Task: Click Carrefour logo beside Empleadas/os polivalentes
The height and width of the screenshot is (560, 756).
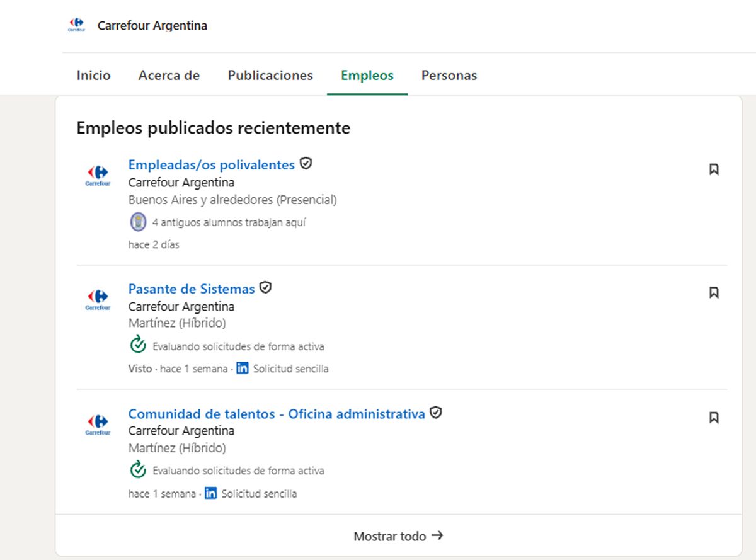Action: tap(98, 175)
